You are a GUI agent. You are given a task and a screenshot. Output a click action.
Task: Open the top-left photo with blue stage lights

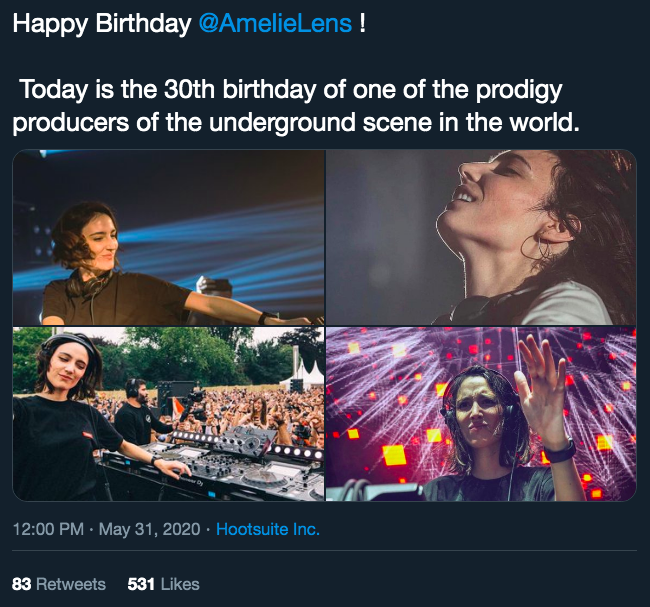168,237
